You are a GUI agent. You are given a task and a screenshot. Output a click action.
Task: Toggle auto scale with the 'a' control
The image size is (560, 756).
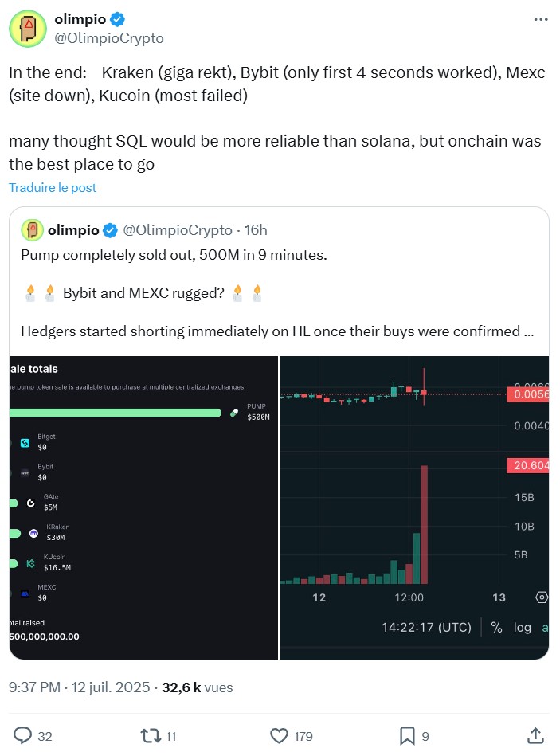pyautogui.click(x=546, y=627)
